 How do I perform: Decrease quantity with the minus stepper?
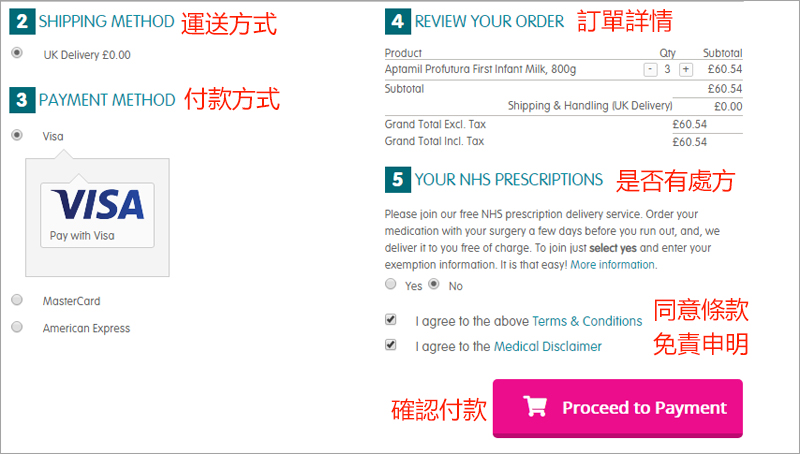(650, 69)
